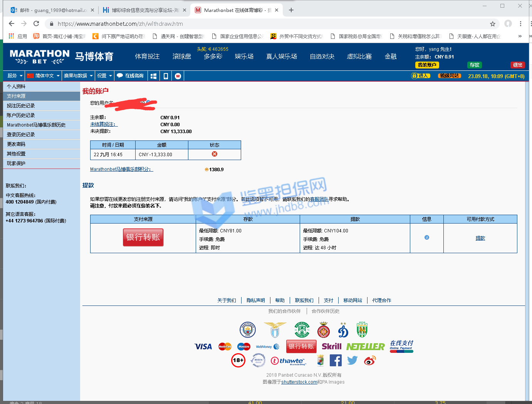
Task: Open the 设置 dropdown menu
Action: 104,76
